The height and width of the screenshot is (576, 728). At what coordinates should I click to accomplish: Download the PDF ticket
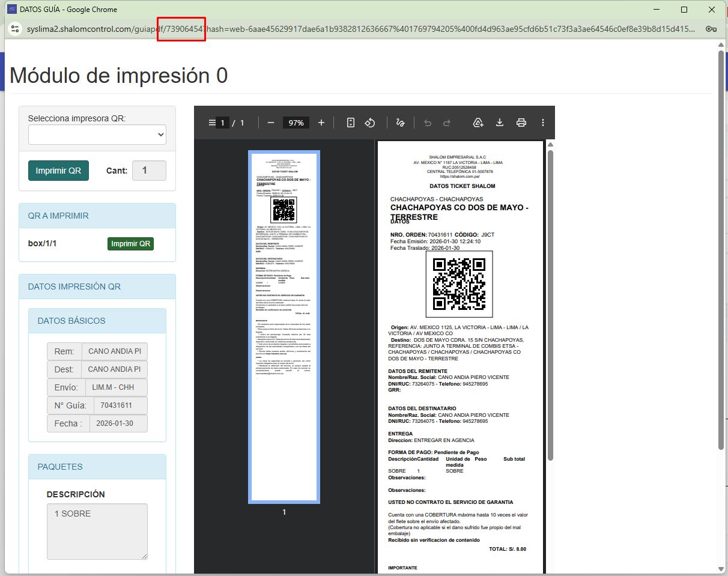click(499, 123)
